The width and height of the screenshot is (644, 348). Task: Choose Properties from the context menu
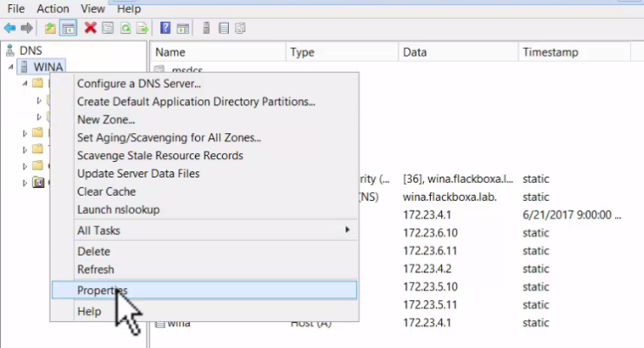coord(102,290)
